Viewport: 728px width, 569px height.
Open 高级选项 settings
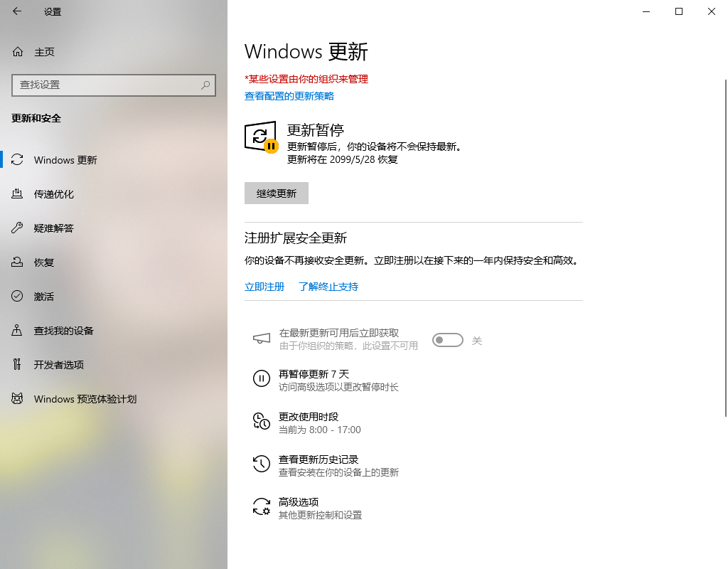tap(307, 508)
